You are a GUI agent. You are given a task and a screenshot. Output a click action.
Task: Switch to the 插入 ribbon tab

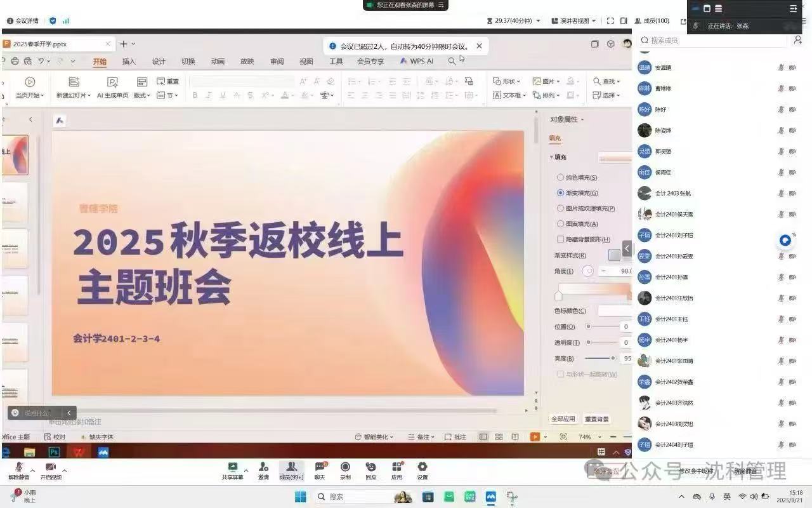click(129, 62)
